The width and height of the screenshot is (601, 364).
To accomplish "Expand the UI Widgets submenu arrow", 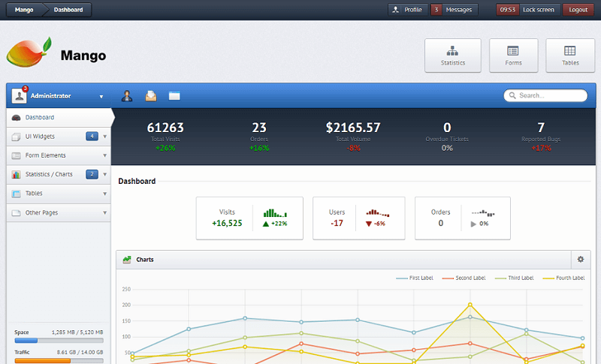I will click(104, 137).
